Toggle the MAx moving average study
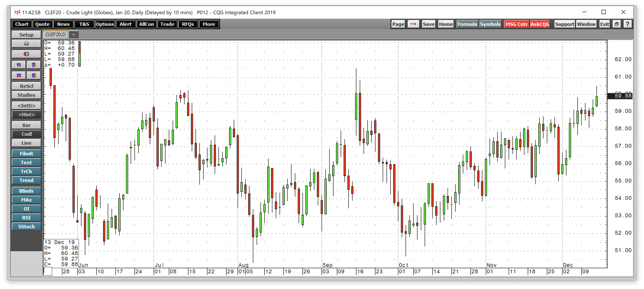 (26, 200)
